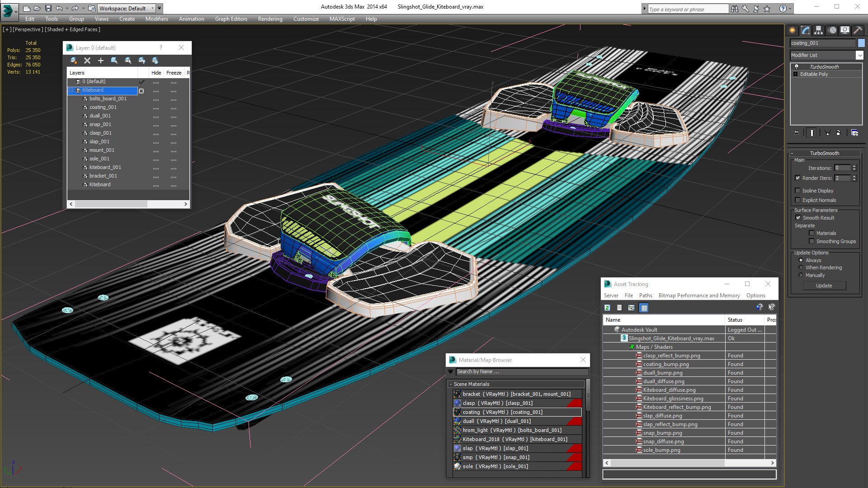868x488 pixels.
Task: Click Configure Modifier Sets icon
Action: [854, 133]
